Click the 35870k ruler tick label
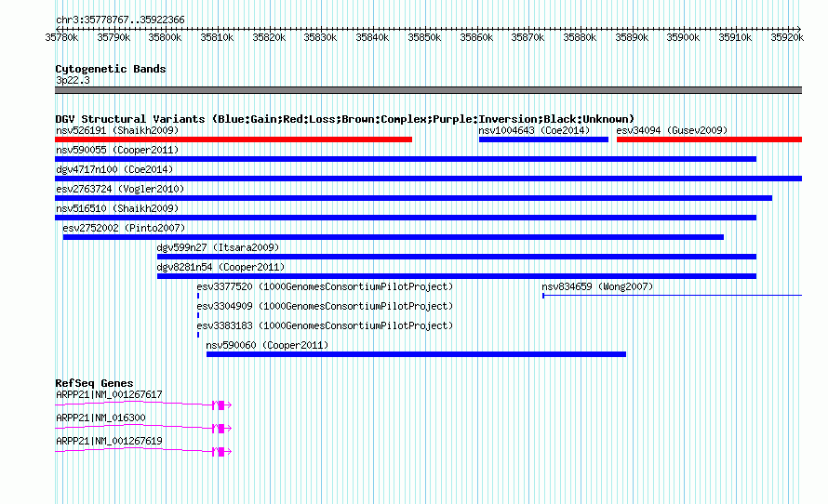The width and height of the screenshot is (828, 504). (x=528, y=37)
